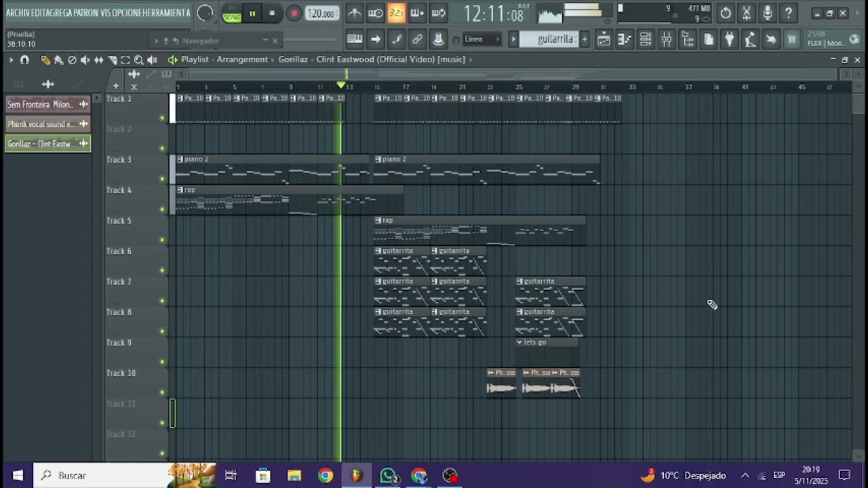Mute Track 1 using its green light
The width and height of the screenshot is (868, 488).
(162, 118)
